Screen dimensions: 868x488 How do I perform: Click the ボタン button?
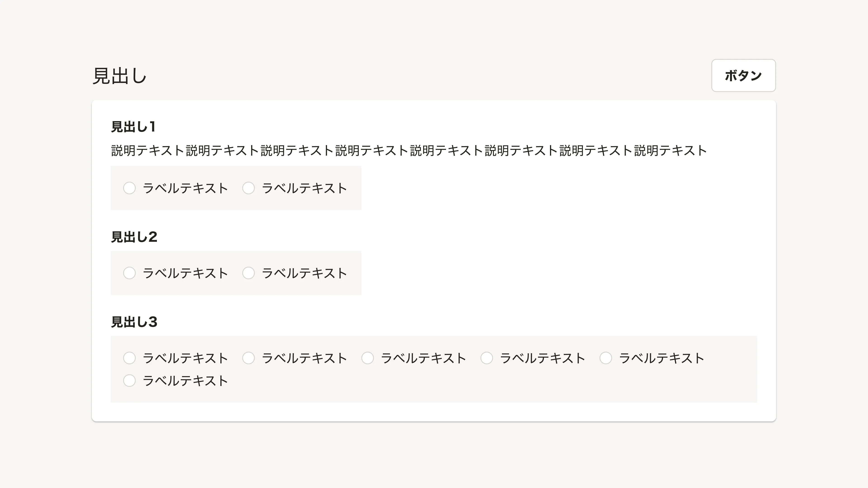pos(743,75)
